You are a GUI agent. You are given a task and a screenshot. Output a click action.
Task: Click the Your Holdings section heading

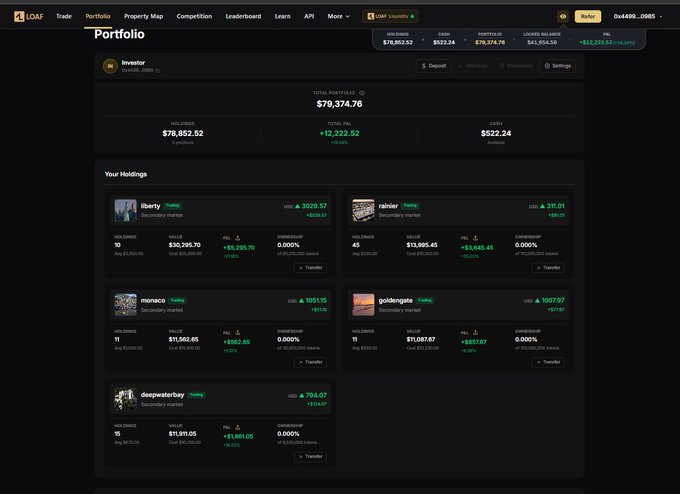126,174
